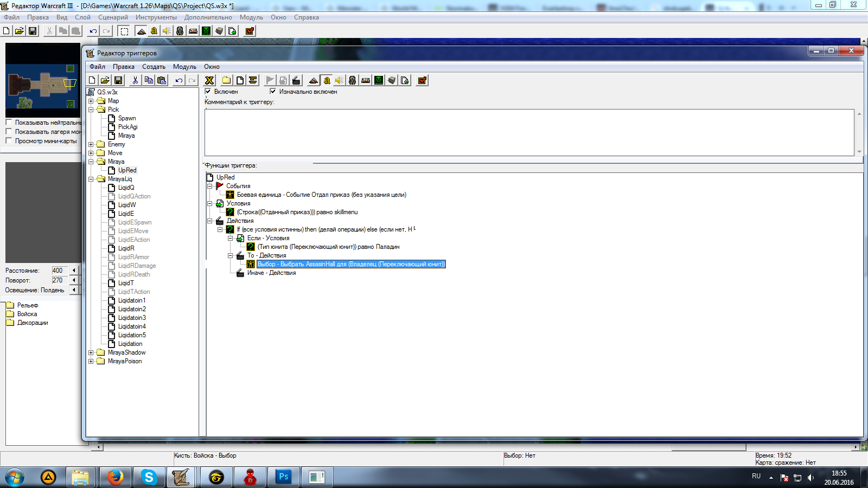Click the minimap preview
Image resolution: width=868 pixels, height=488 pixels.
43,80
